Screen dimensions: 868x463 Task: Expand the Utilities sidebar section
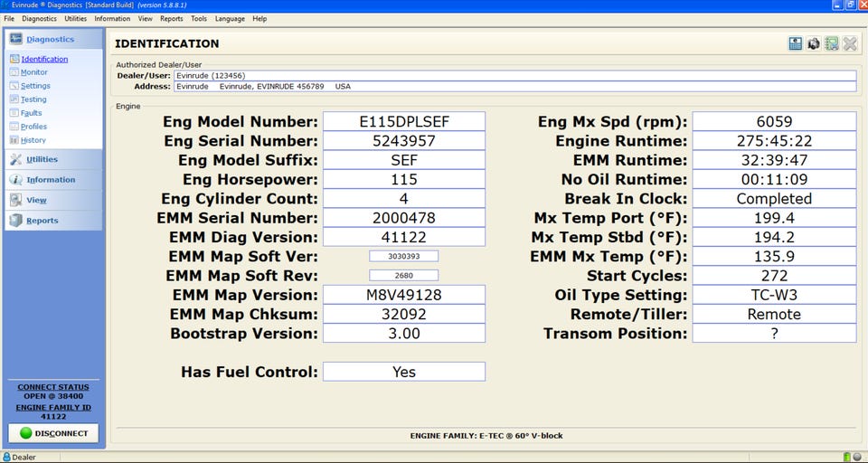tap(52, 159)
